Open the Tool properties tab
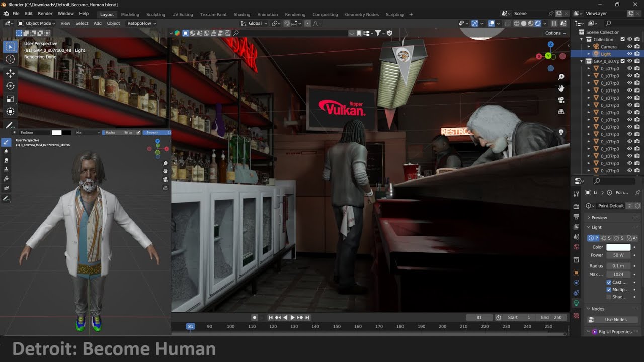This screenshot has height=362, width=644. pyautogui.click(x=577, y=194)
